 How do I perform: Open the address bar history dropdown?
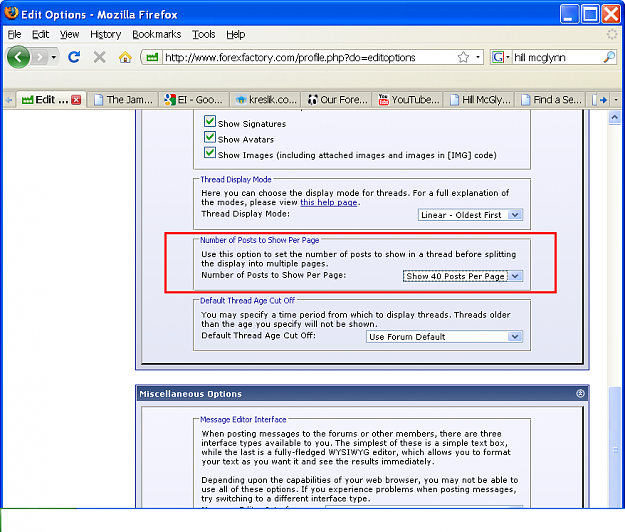[478, 57]
